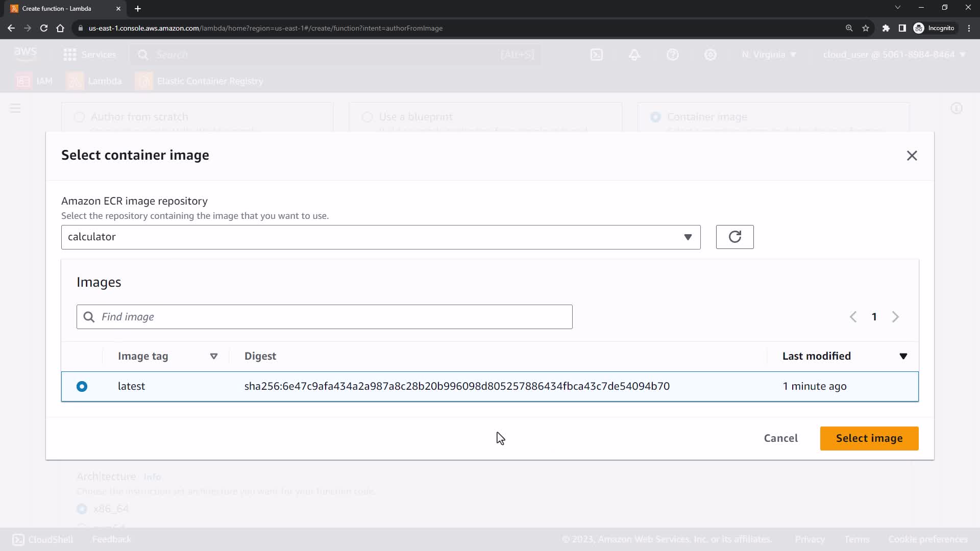980x551 pixels.
Task: Open a new browser tab
Action: point(138,9)
